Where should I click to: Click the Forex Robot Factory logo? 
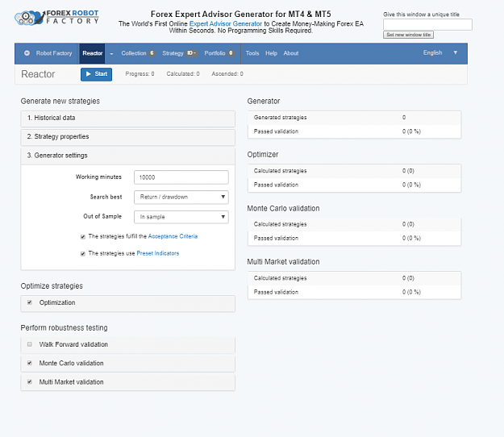click(x=56, y=18)
